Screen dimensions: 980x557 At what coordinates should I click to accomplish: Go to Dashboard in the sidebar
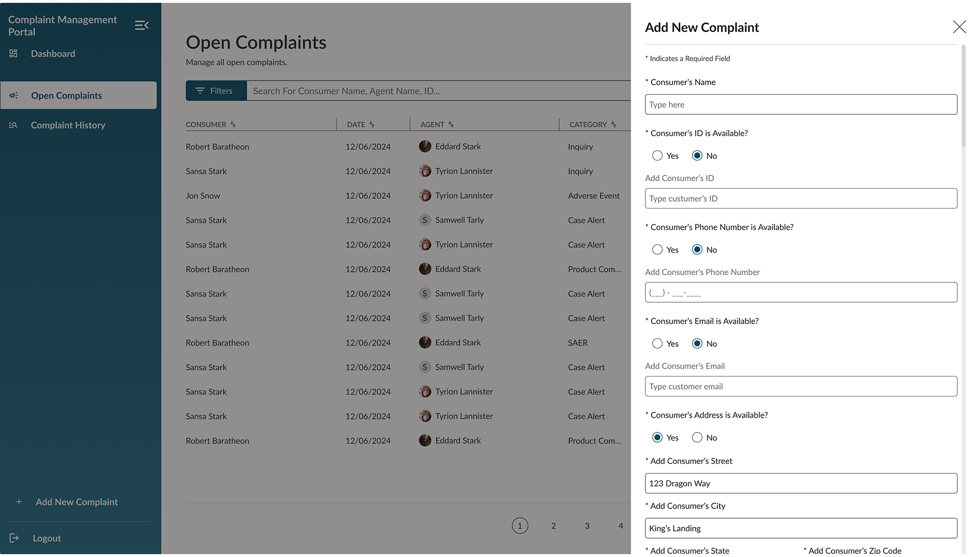pos(53,54)
